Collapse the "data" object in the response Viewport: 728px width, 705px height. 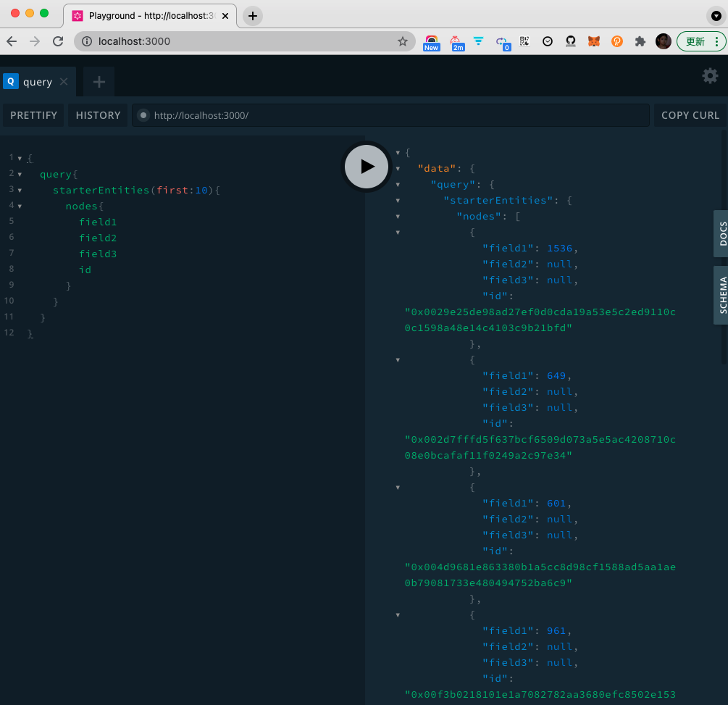(x=398, y=169)
